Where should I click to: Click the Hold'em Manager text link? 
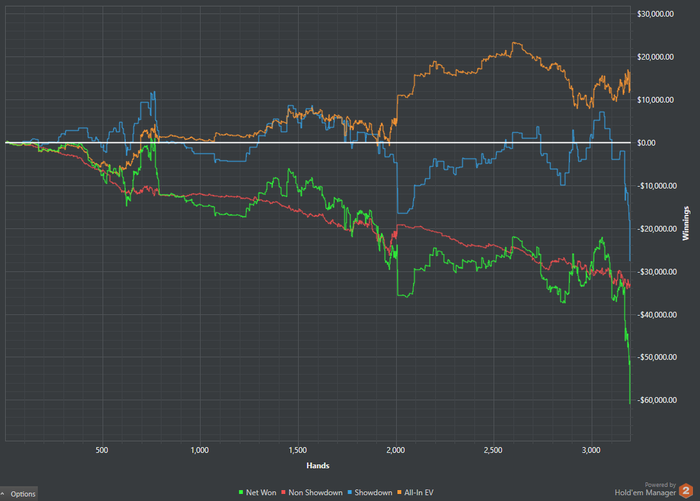pyautogui.click(x=645, y=493)
